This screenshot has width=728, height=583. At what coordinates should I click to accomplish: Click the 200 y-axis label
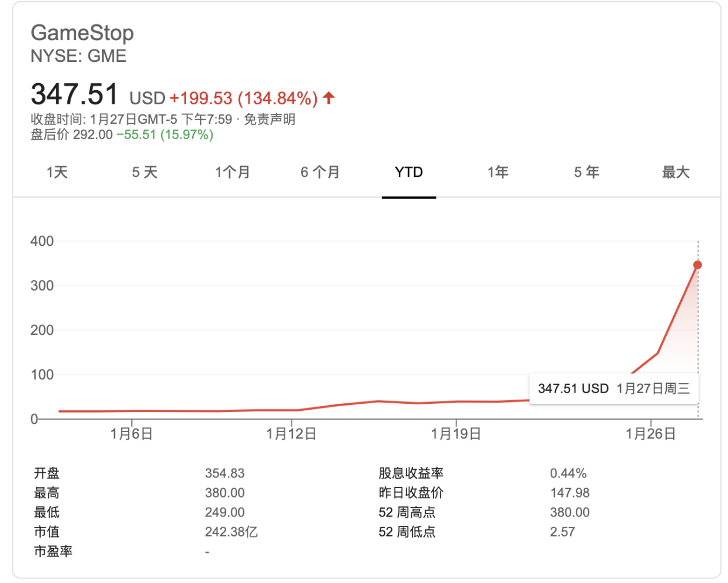[x=42, y=330]
